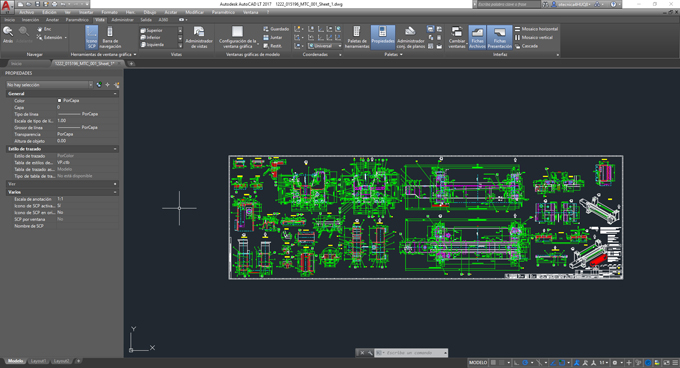Click the Transparencia PorCapa value

pos(65,134)
